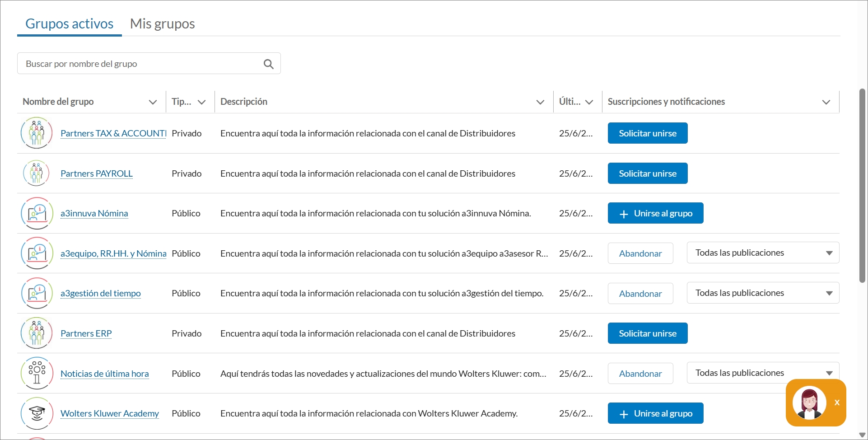Dismiss the assistant widget with the x
This screenshot has width=868, height=440.
837,403
